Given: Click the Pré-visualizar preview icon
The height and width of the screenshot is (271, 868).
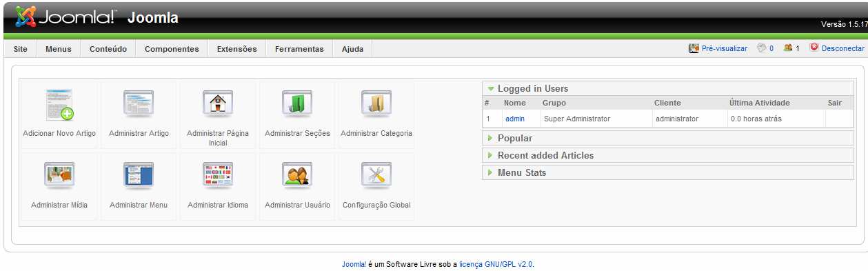Looking at the screenshot, I should pyautogui.click(x=694, y=48).
